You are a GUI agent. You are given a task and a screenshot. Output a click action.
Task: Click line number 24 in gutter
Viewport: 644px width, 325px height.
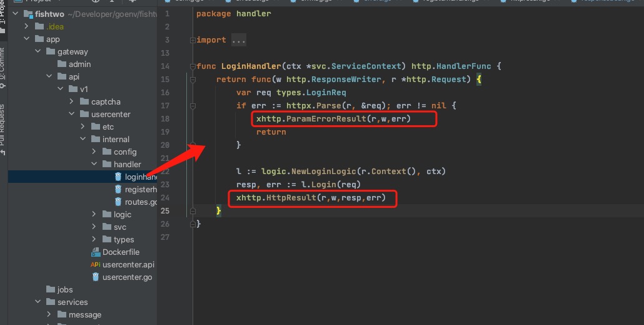165,198
